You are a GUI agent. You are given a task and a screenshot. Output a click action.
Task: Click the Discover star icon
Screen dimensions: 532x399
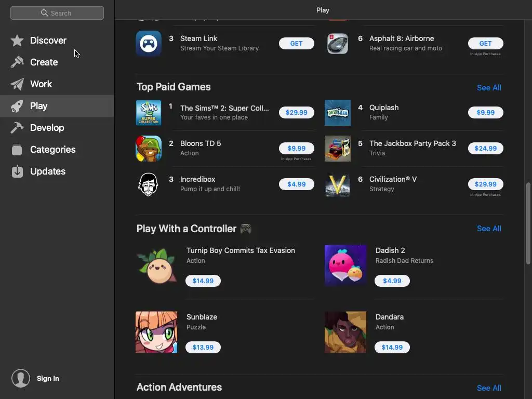click(17, 41)
